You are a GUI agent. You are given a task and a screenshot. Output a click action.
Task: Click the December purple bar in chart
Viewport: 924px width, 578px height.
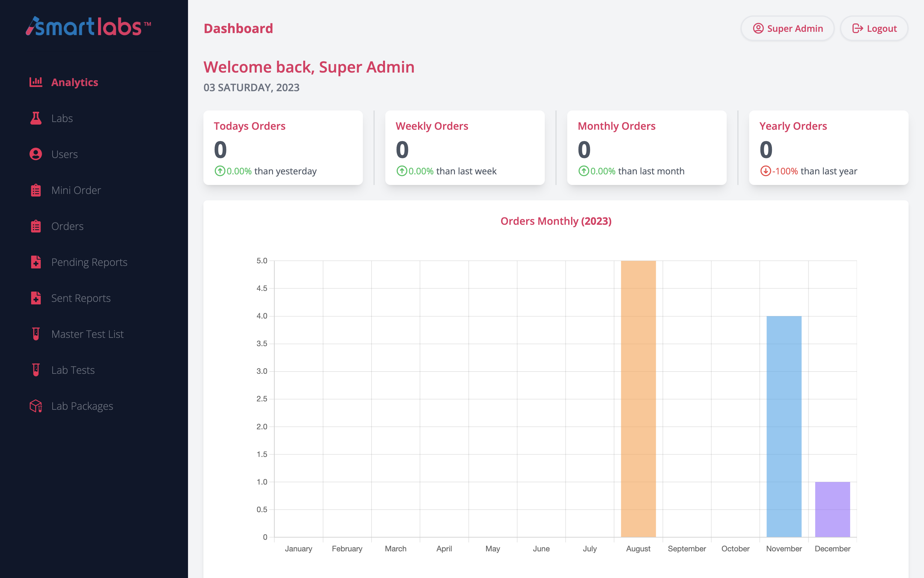[x=832, y=509]
